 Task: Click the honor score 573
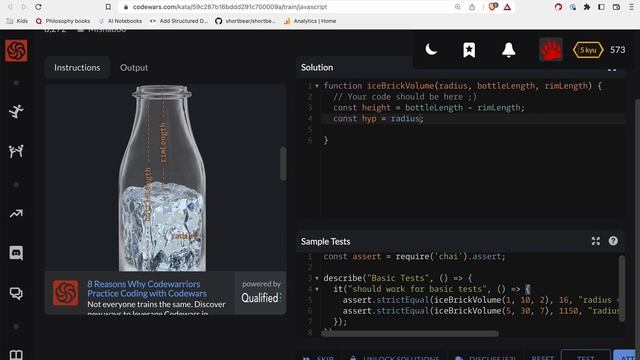618,50
